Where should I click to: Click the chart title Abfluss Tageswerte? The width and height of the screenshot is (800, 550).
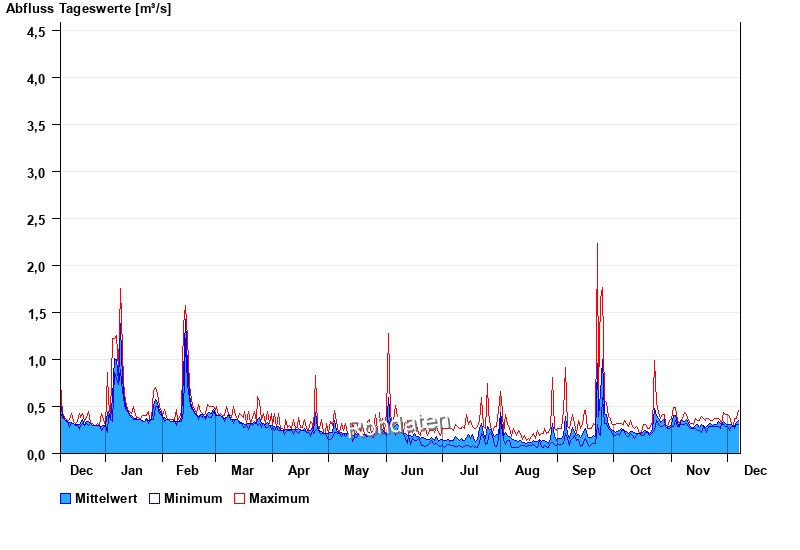pos(89,9)
